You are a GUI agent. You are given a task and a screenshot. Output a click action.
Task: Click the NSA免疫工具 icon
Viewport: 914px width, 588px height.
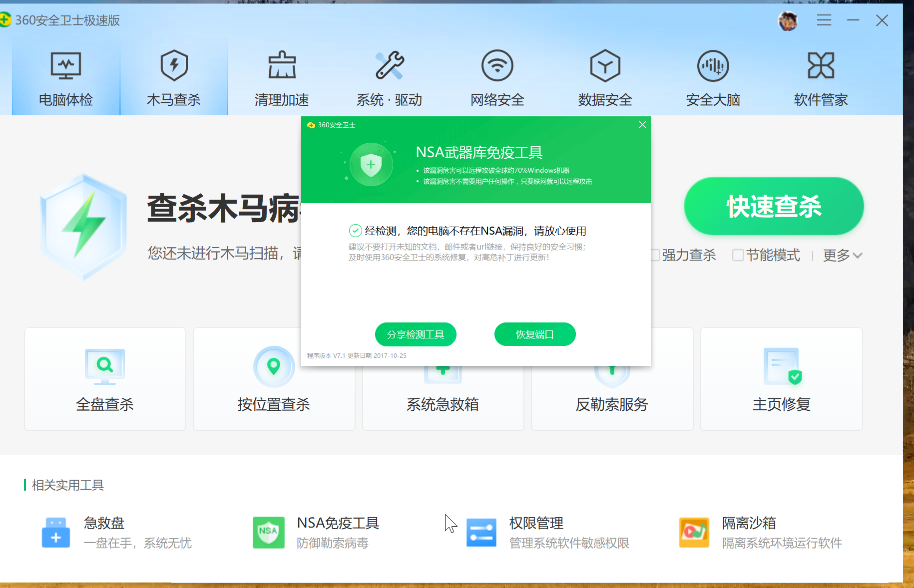[269, 533]
